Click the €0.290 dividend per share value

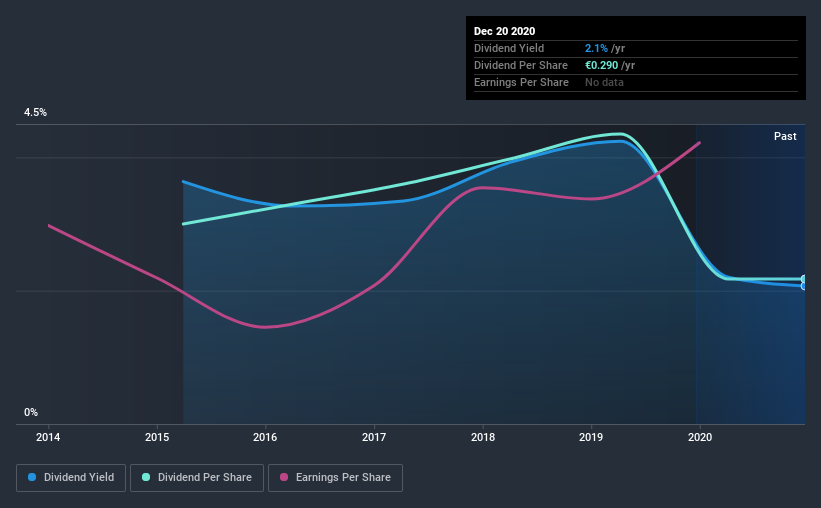602,65
